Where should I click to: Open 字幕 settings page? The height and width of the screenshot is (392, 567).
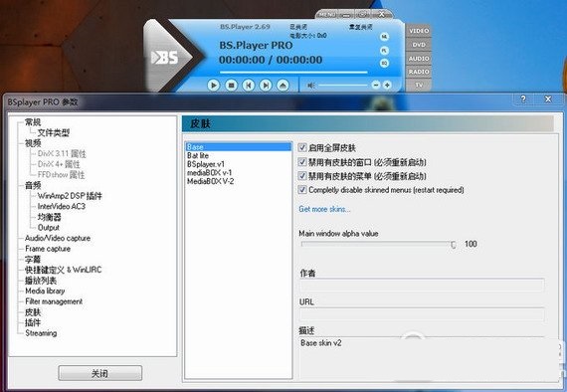[x=33, y=260]
